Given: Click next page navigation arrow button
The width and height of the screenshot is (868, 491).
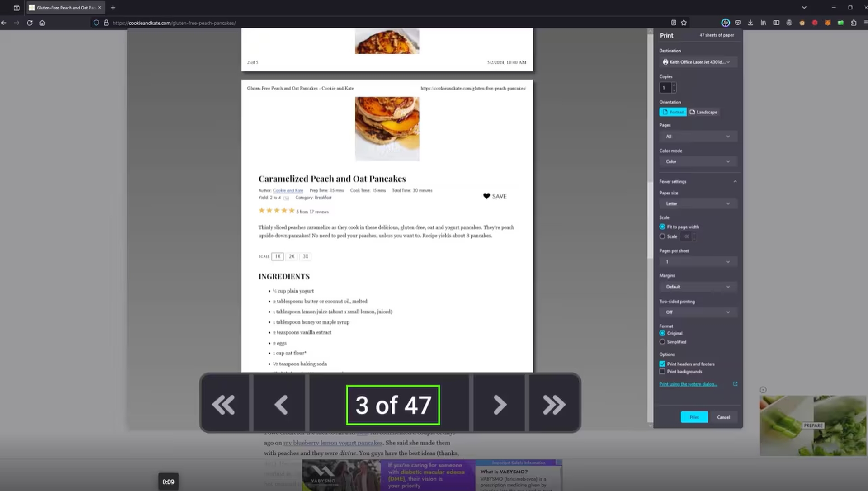Looking at the screenshot, I should tap(500, 405).
